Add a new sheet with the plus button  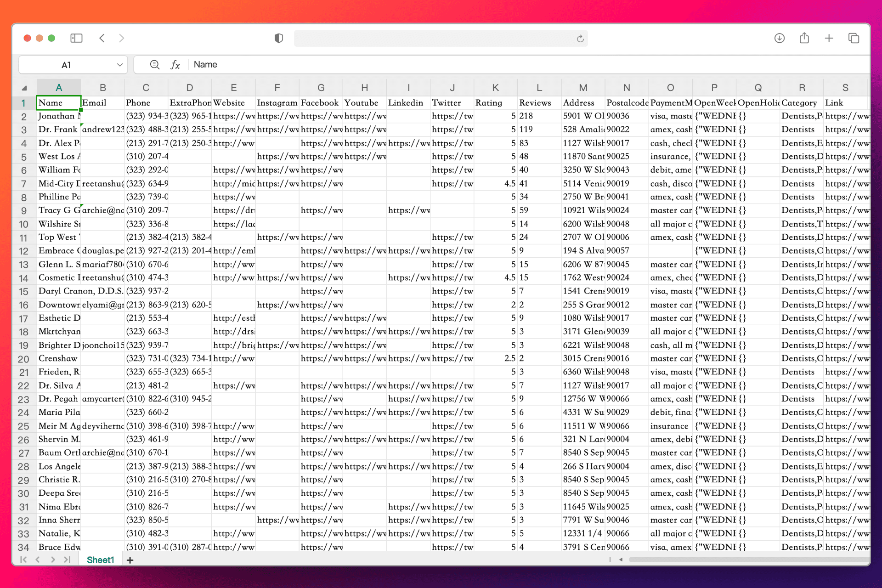click(130, 560)
